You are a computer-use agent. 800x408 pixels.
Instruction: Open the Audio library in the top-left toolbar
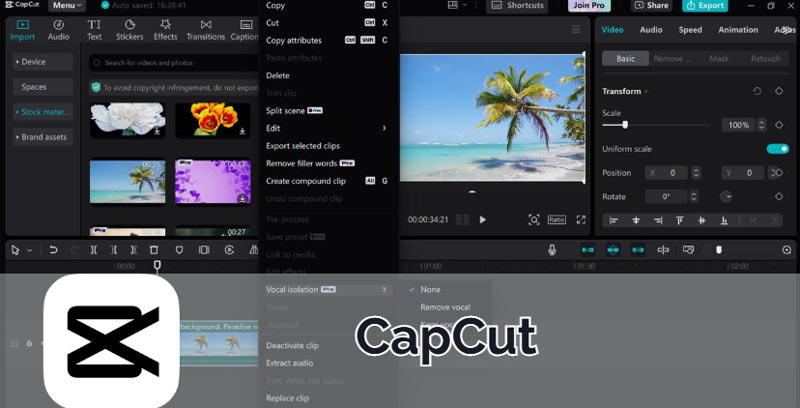(x=59, y=30)
